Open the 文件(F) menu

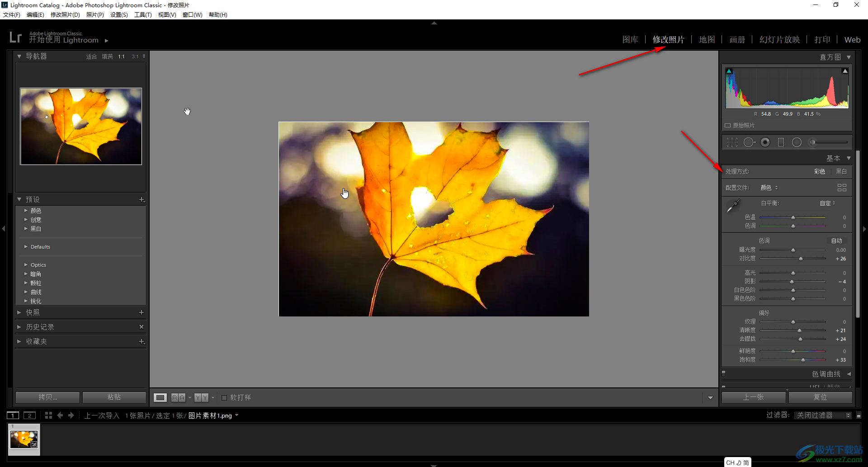[x=12, y=15]
